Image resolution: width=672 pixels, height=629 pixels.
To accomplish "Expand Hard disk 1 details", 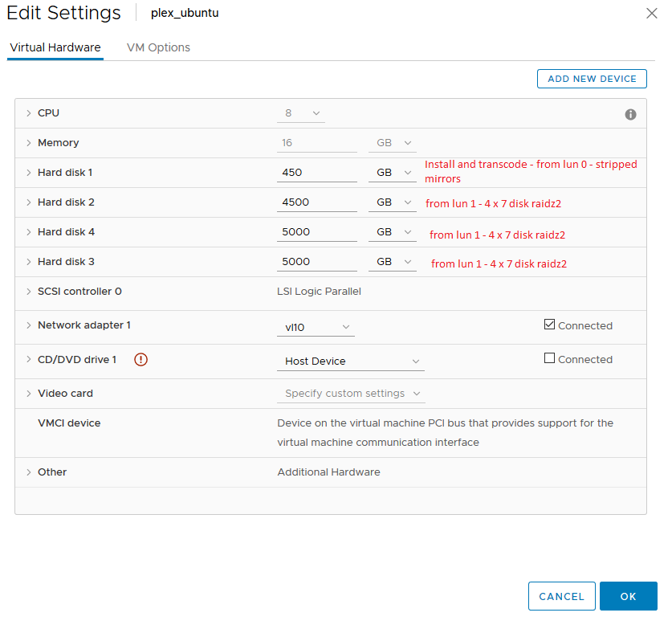I will pyautogui.click(x=29, y=173).
